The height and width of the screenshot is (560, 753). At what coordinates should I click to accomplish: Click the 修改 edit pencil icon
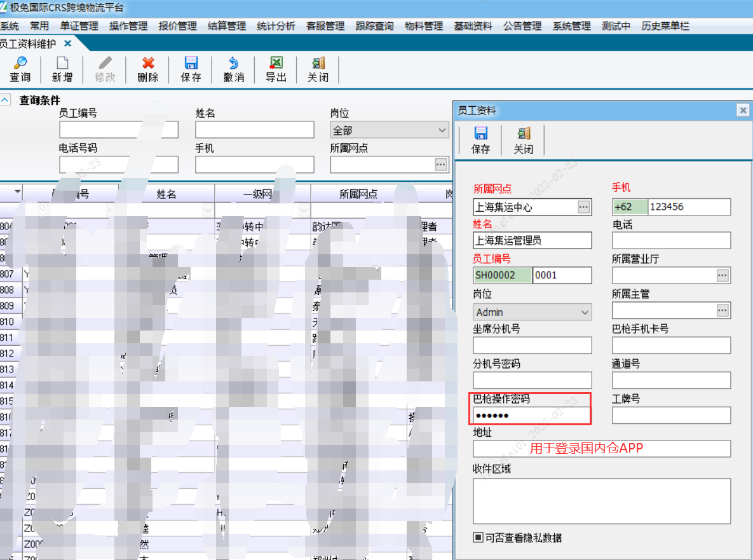tap(105, 70)
